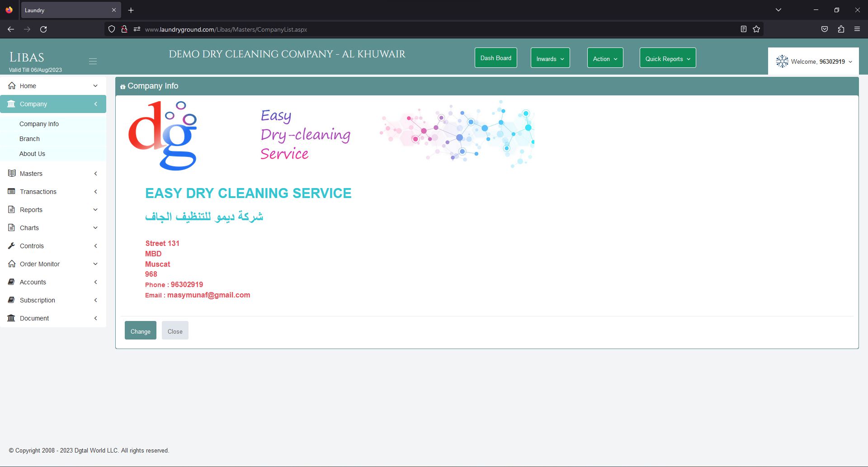Open the browser extensions puzzle icon
The image size is (868, 467).
click(x=841, y=29)
